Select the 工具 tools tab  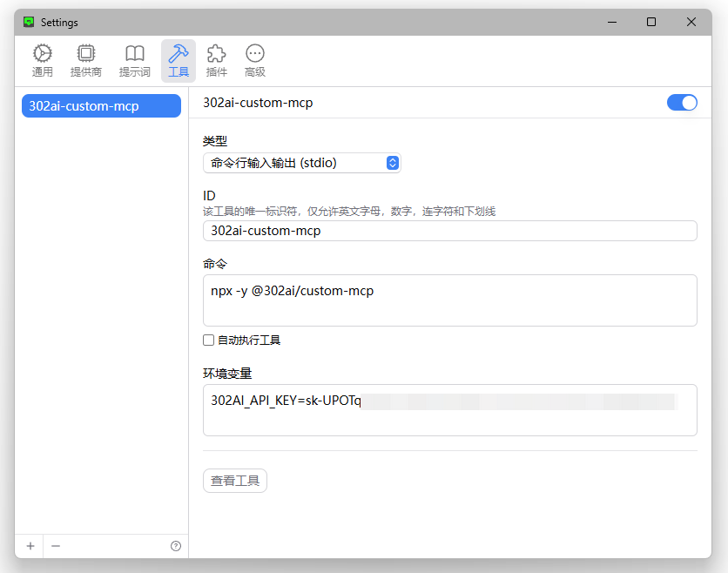pos(179,61)
